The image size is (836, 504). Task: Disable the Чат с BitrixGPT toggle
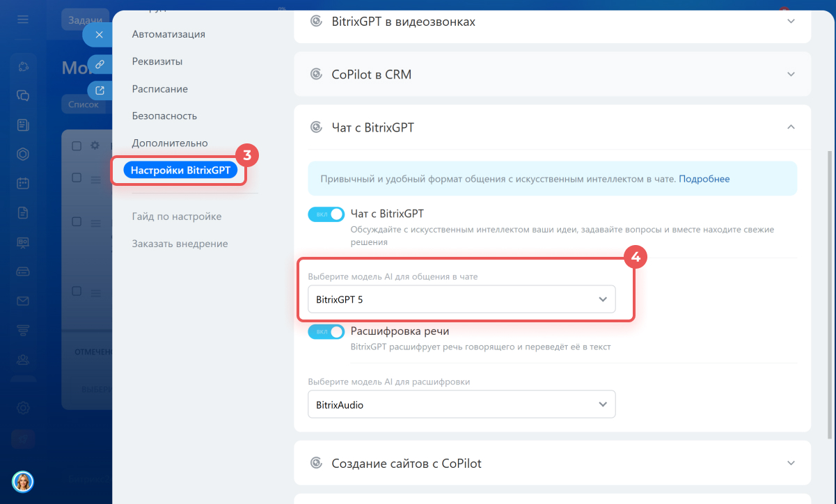click(x=326, y=214)
